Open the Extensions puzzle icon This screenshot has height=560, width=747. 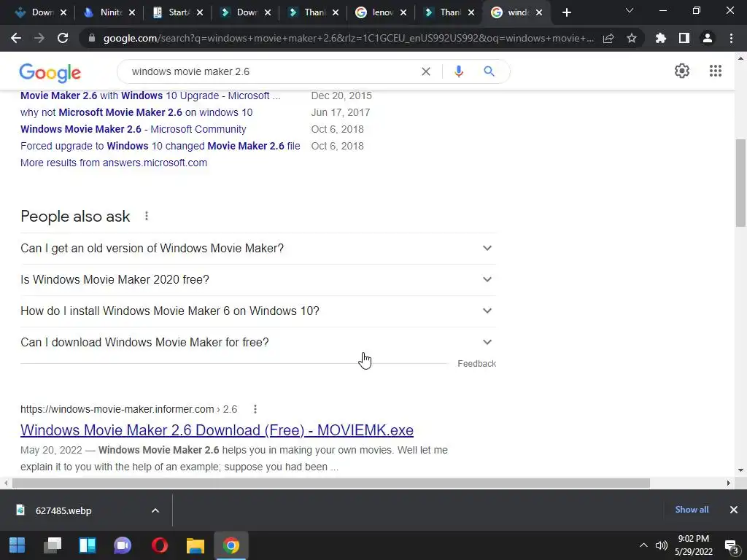coord(661,38)
